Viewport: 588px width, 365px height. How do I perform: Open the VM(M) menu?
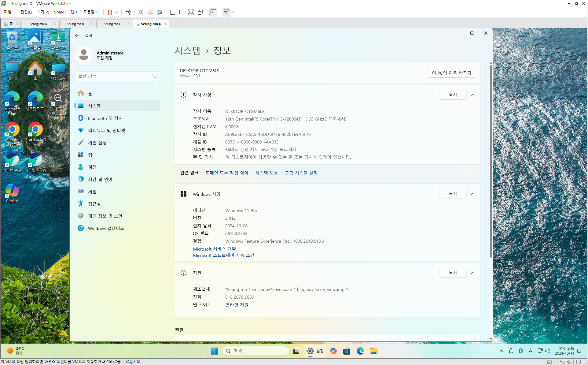[x=60, y=12]
